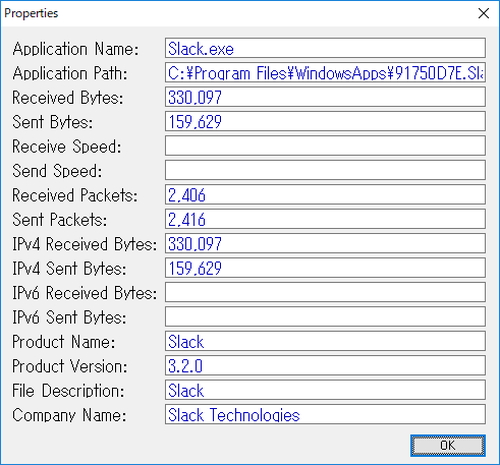This screenshot has width=500, height=465.
Task: Click the Application Path label
Action: [x=70, y=73]
